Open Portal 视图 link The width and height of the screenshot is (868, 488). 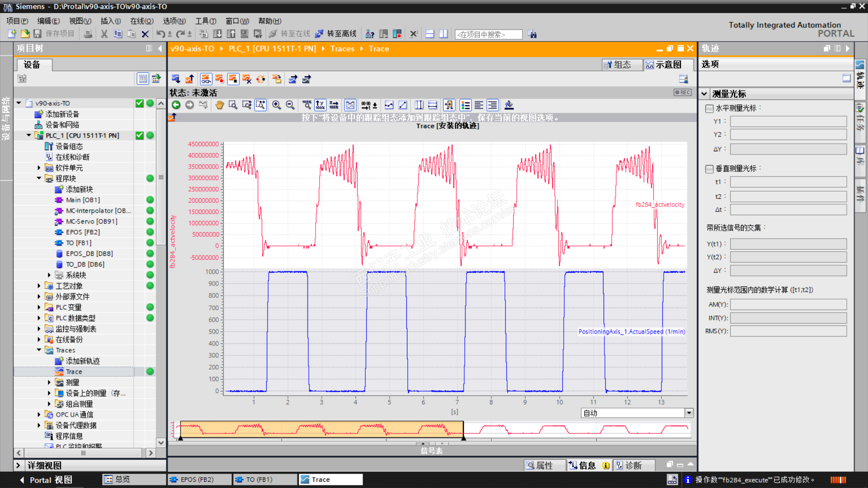coord(51,480)
